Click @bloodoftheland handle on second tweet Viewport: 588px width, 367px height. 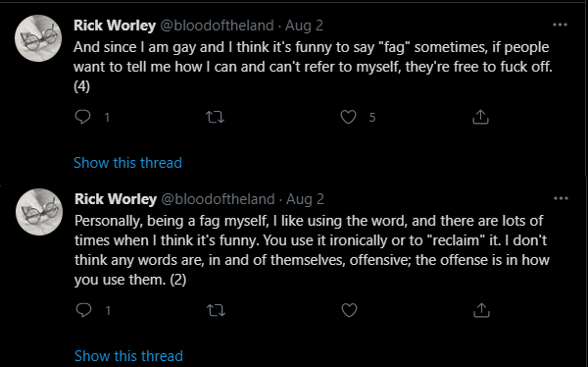click(218, 199)
